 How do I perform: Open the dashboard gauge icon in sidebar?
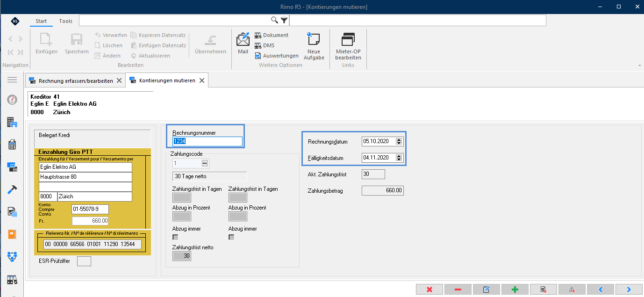(x=12, y=100)
